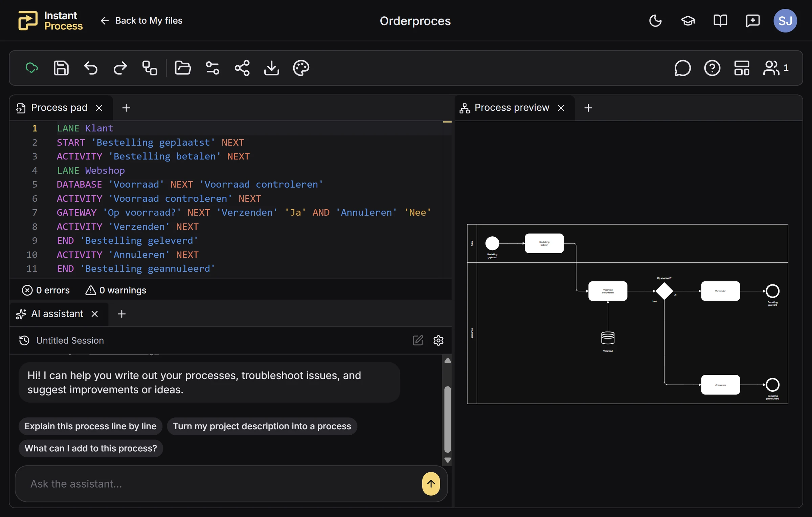
Task: Click the assistant chat scrollbar thumb
Action: pyautogui.click(x=448, y=419)
